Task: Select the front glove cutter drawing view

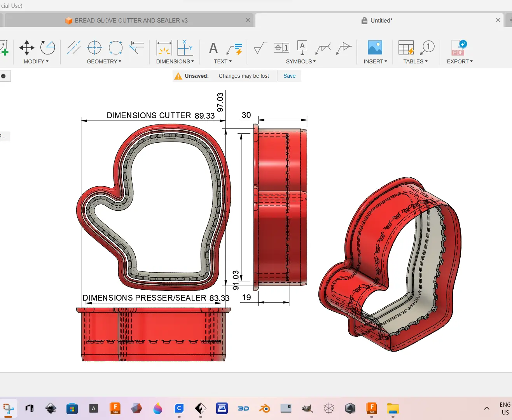Action: 154,208
